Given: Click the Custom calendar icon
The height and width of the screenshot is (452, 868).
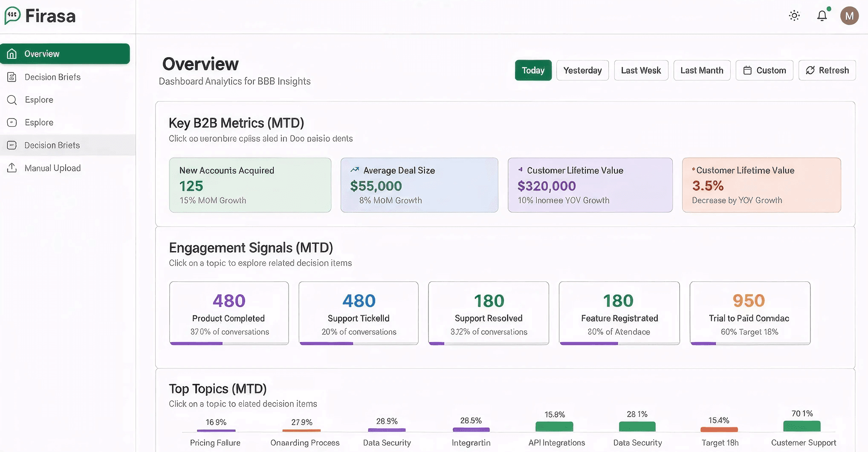Looking at the screenshot, I should pyautogui.click(x=747, y=70).
